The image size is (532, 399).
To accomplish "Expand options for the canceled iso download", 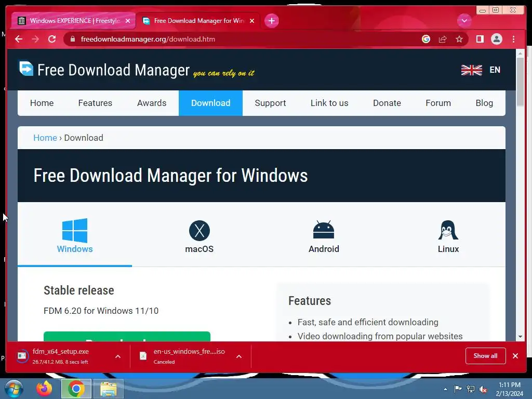I will point(239,356).
